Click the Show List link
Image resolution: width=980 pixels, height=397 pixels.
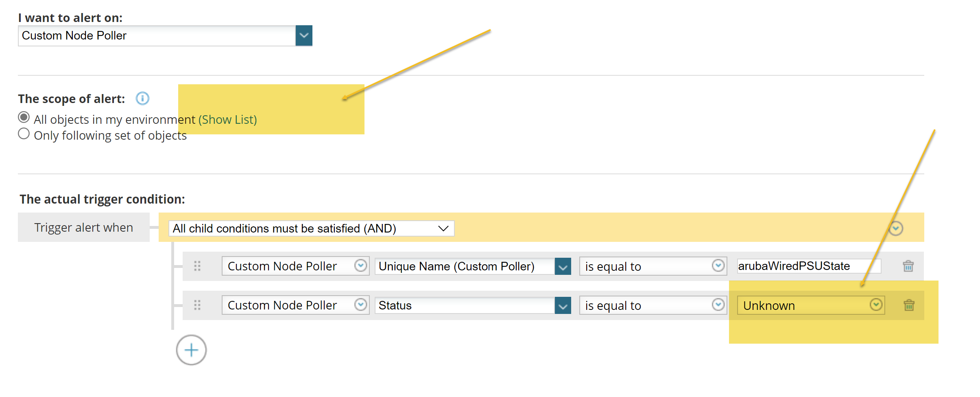coord(227,120)
